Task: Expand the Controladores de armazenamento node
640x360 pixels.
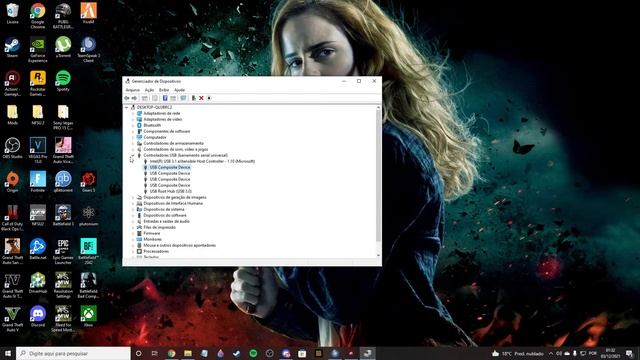Action: click(x=133, y=143)
